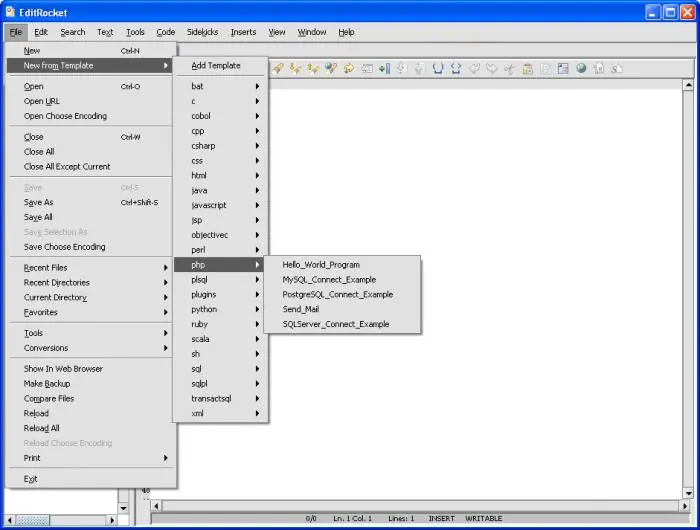This screenshot has width=700, height=530.
Task: Click the grey curved undo arrow icon
Action: (x=474, y=68)
